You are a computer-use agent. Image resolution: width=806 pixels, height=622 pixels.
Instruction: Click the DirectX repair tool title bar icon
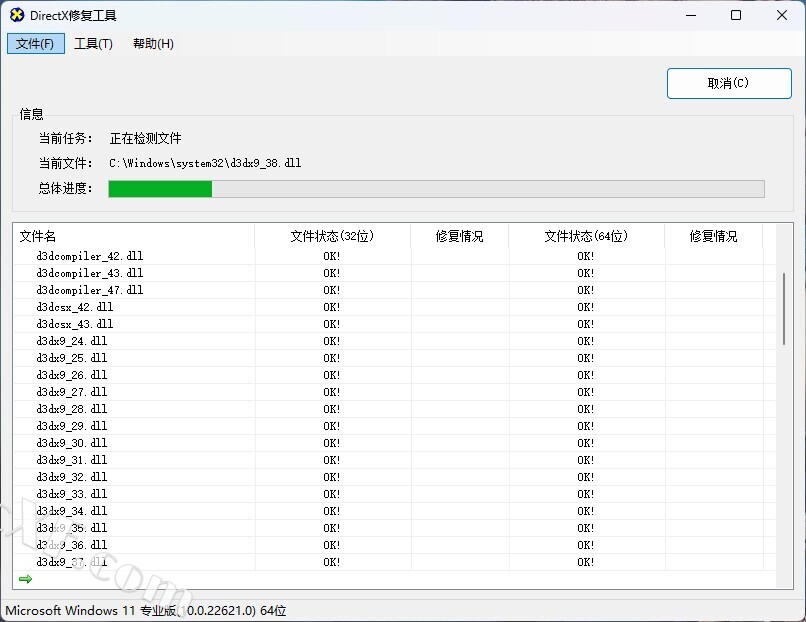(16, 15)
